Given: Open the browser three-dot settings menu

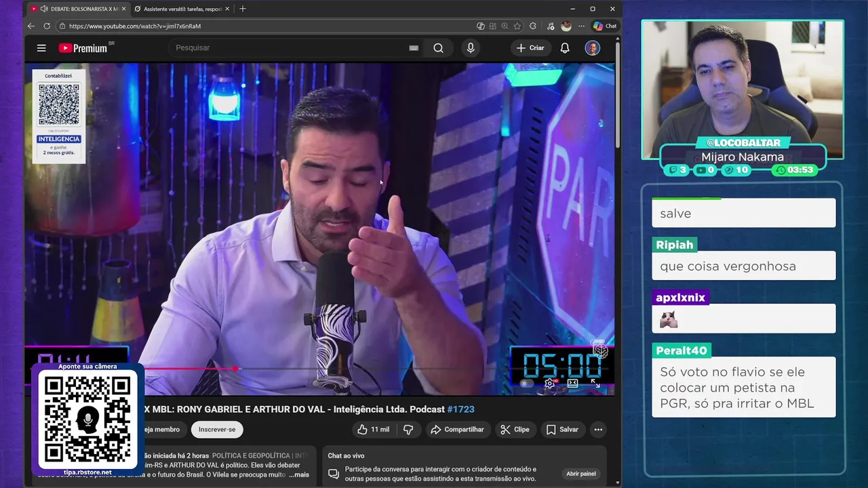Looking at the screenshot, I should pyautogui.click(x=581, y=26).
